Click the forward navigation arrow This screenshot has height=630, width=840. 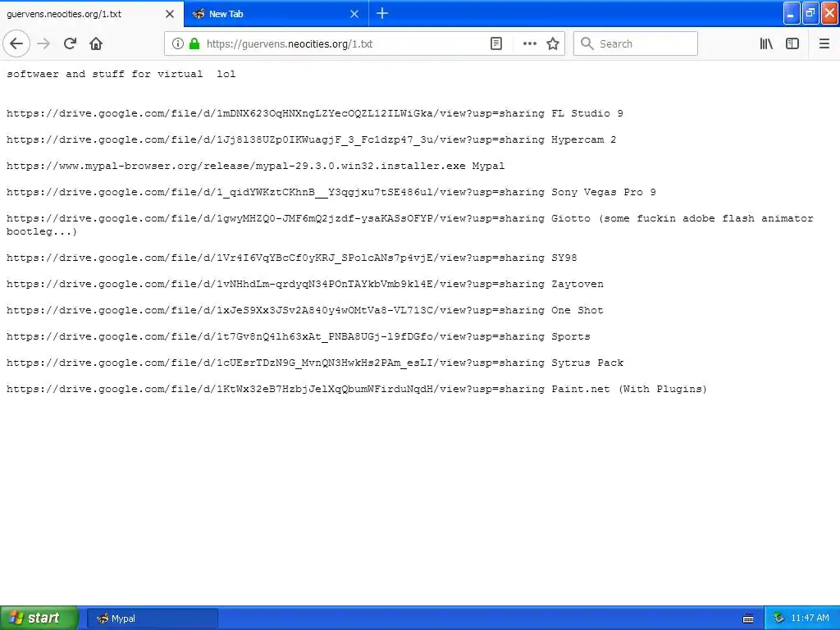[44, 43]
